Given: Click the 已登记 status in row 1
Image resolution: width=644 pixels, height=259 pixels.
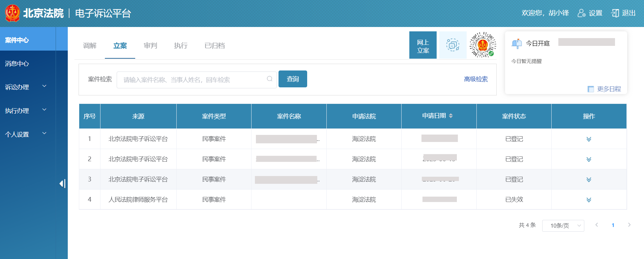Looking at the screenshot, I should pos(514,139).
